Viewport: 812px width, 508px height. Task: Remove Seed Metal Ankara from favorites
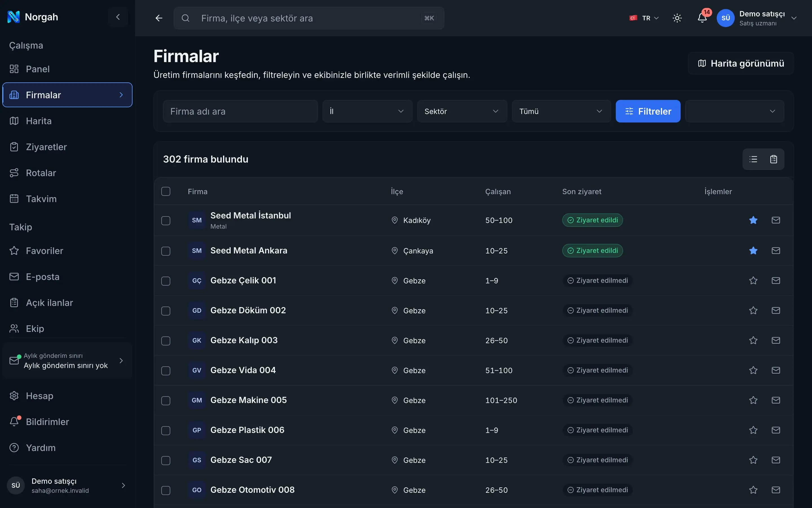click(753, 251)
